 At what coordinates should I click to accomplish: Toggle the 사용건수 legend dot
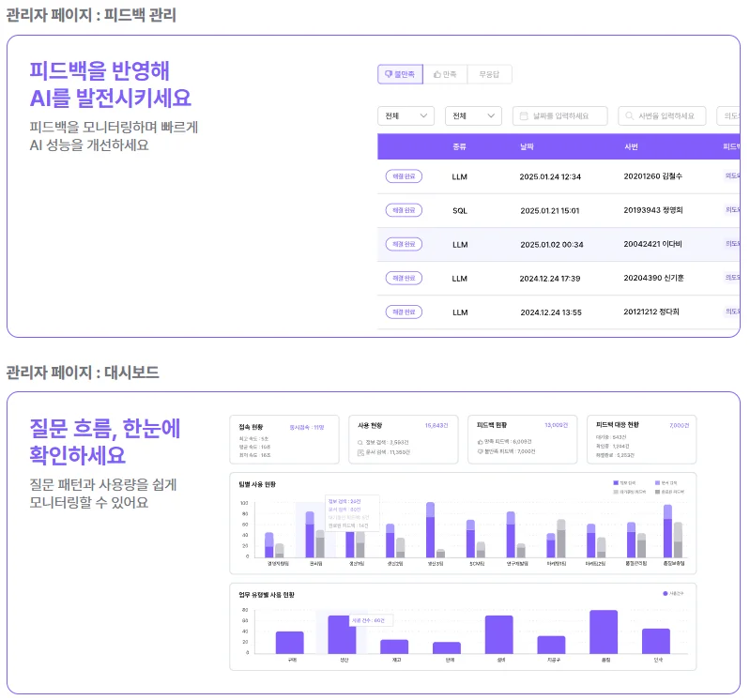point(665,593)
